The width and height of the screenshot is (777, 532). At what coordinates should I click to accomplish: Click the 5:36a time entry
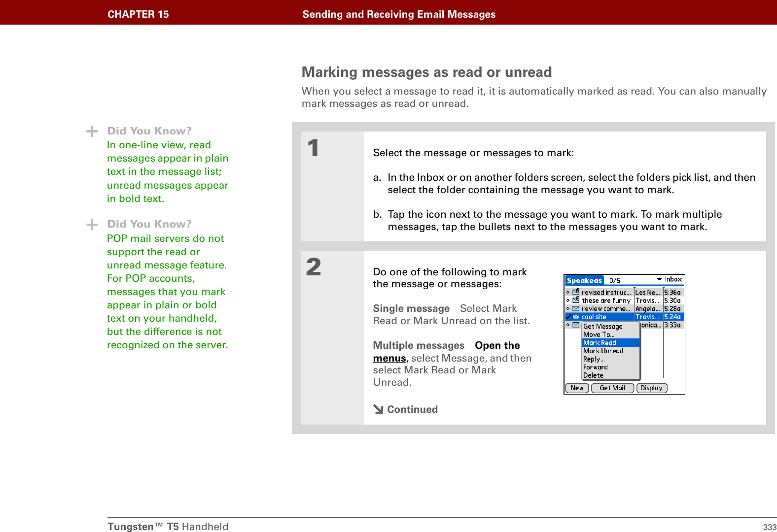(x=672, y=293)
